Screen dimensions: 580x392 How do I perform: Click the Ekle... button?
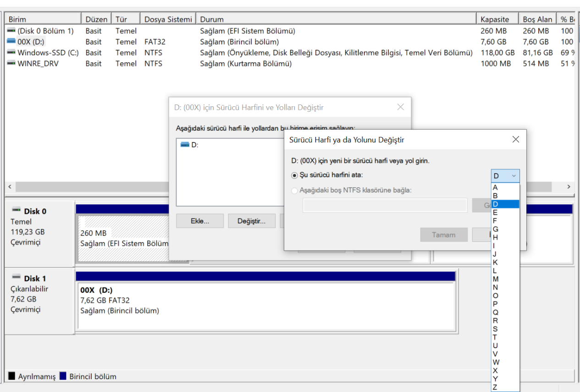click(x=199, y=221)
